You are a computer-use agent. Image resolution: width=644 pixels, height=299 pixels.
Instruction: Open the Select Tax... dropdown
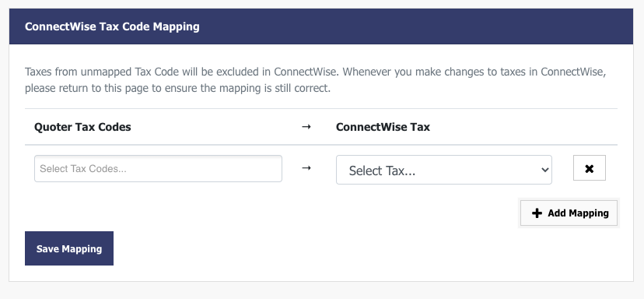click(444, 170)
